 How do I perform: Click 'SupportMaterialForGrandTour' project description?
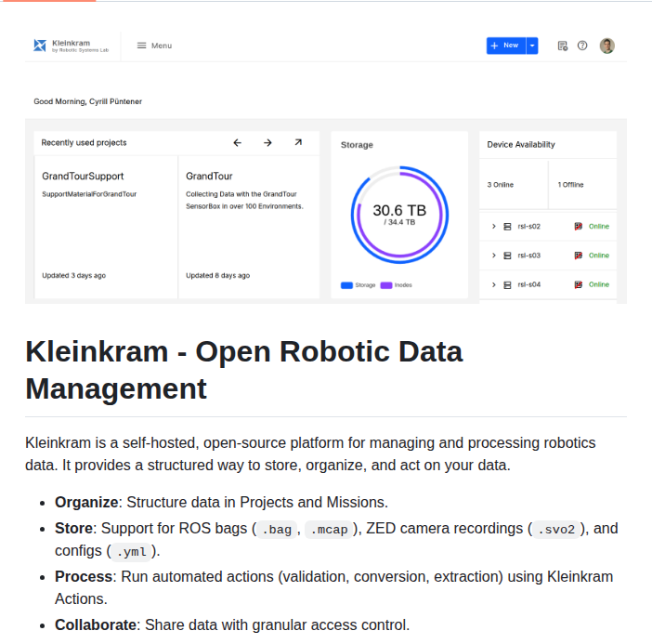89,194
